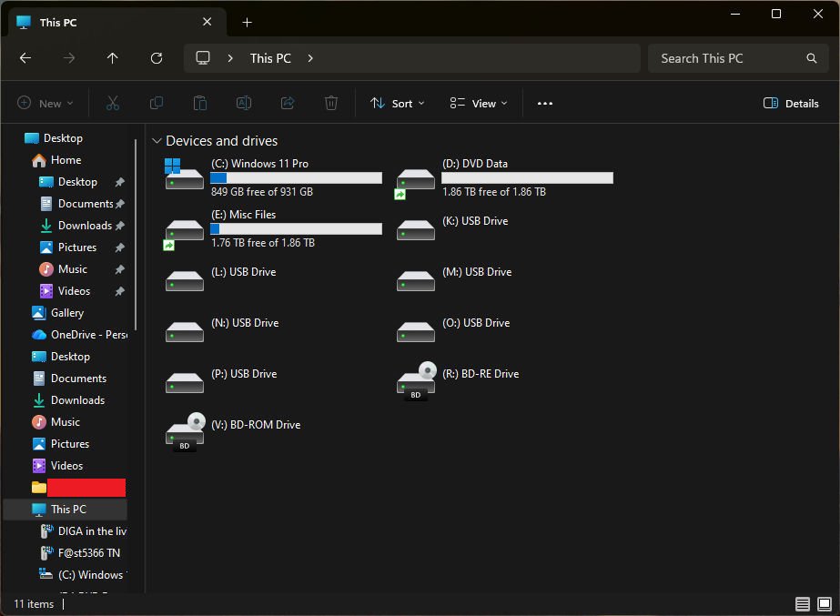
Task: Switch to large thumbnails view in status bar
Action: tap(825, 604)
